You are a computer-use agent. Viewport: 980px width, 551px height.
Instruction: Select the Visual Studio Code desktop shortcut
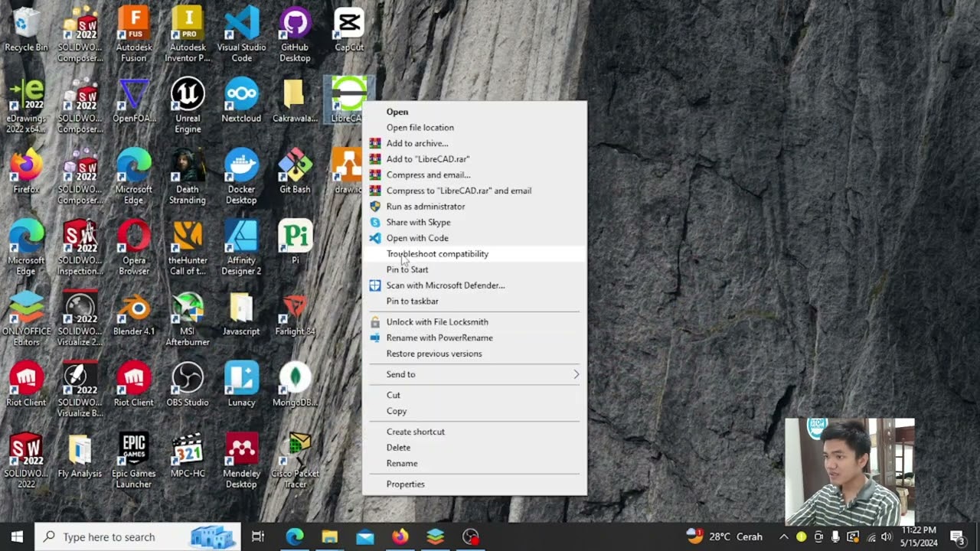[x=241, y=35]
